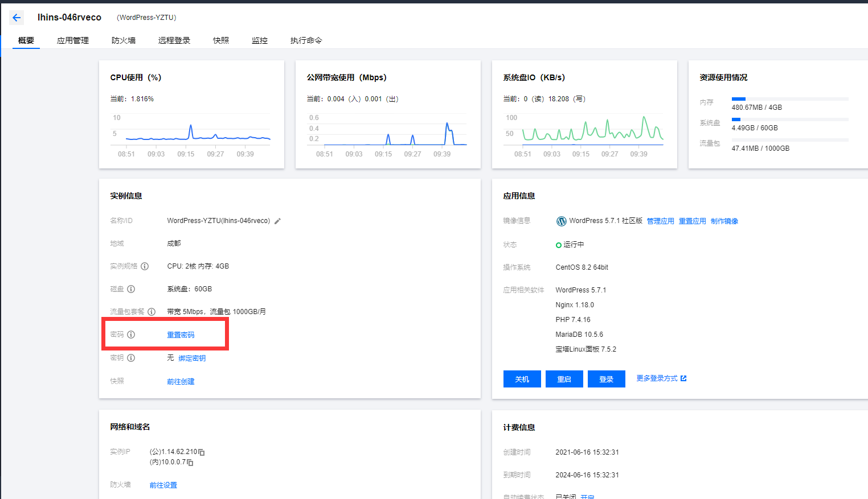The height and width of the screenshot is (499, 868).
Task: Click the 关机 button
Action: (522, 379)
